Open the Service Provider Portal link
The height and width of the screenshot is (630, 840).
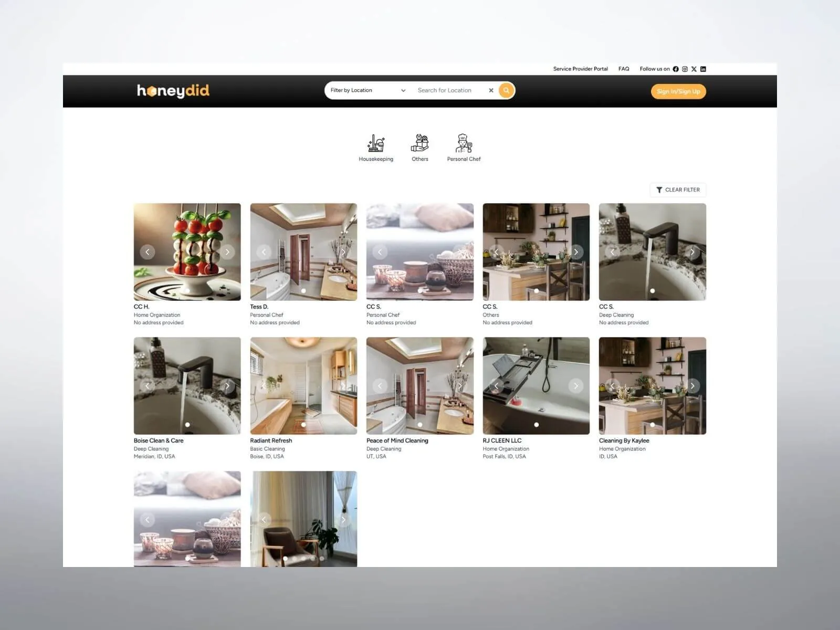point(580,69)
